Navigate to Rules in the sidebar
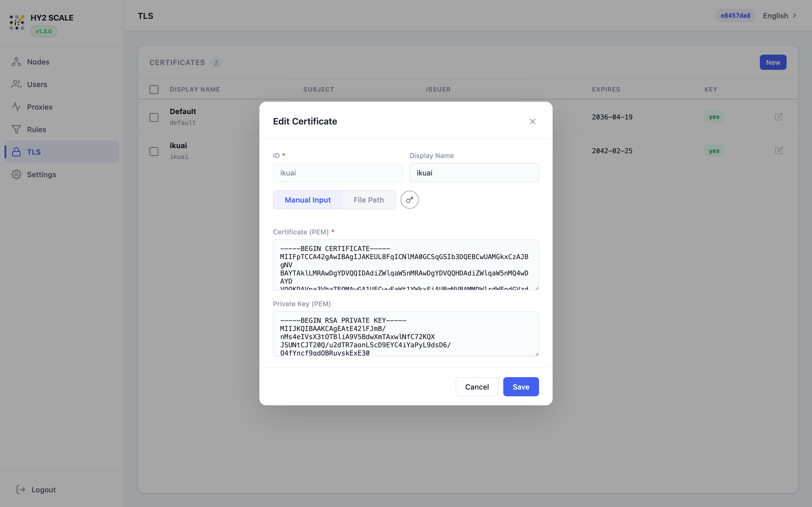 click(37, 130)
